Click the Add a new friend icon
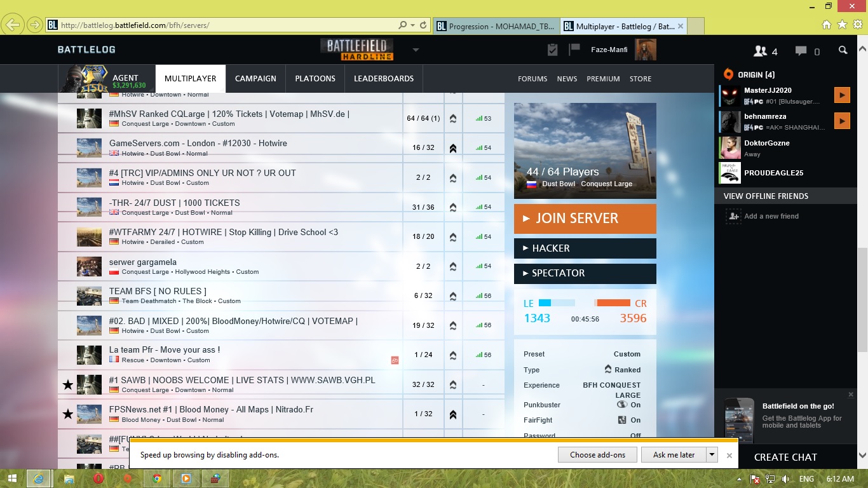The height and width of the screenshot is (488, 868). click(x=733, y=216)
